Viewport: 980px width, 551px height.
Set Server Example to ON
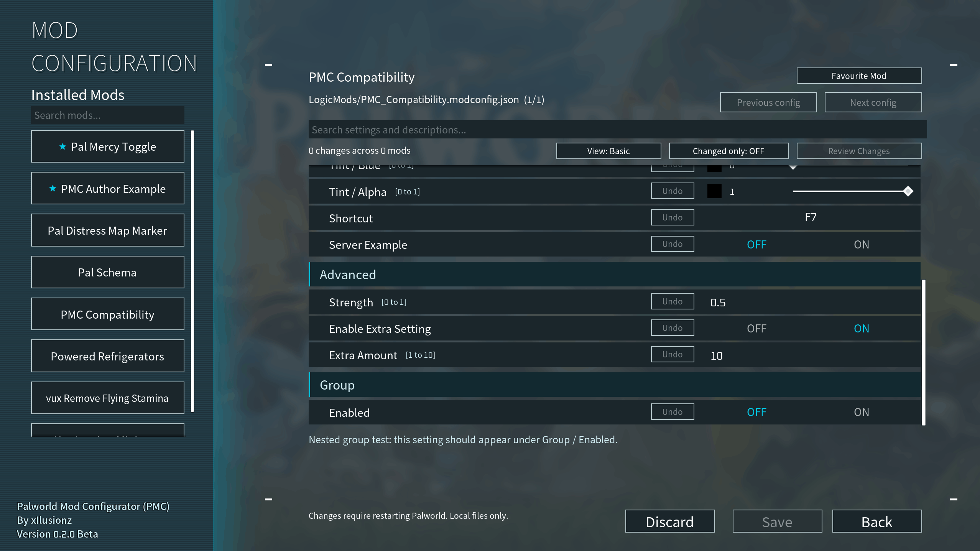coord(861,244)
